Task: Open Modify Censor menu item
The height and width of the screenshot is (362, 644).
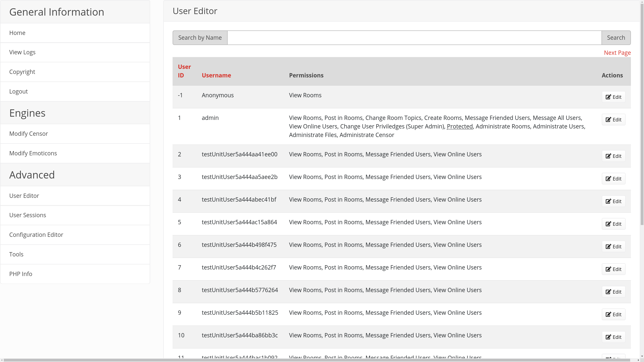Action: pyautogui.click(x=28, y=134)
